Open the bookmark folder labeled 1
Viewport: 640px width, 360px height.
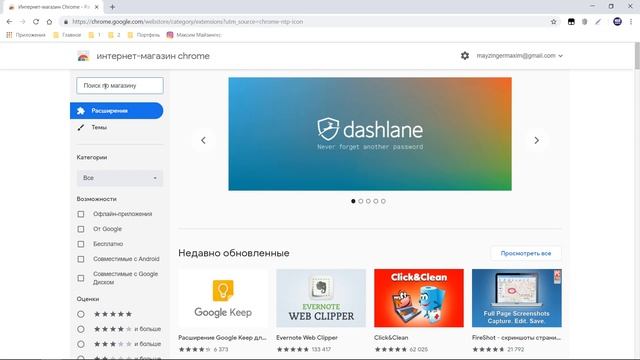tap(95, 35)
